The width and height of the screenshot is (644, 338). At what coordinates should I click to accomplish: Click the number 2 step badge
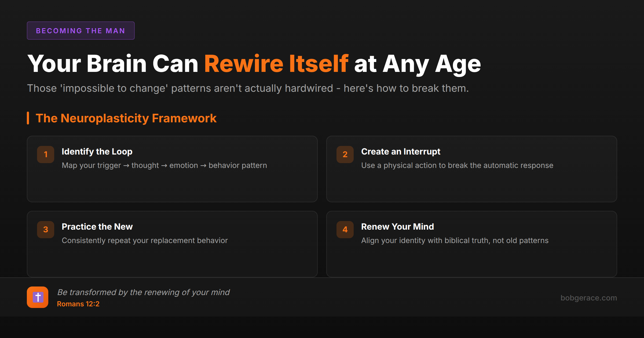(x=345, y=155)
